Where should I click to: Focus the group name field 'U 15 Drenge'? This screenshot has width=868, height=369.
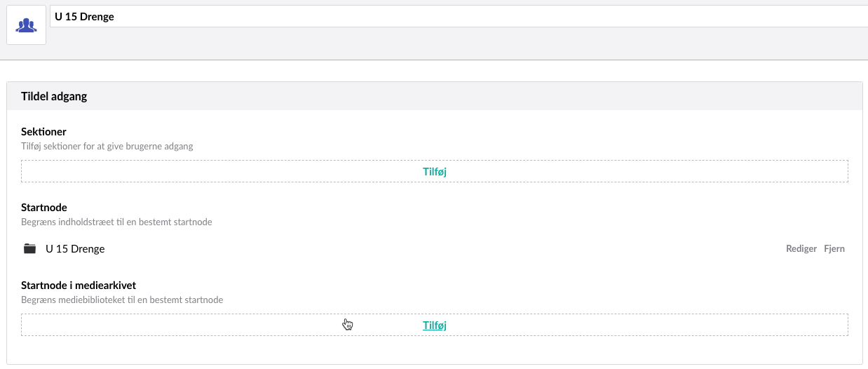[459, 16]
